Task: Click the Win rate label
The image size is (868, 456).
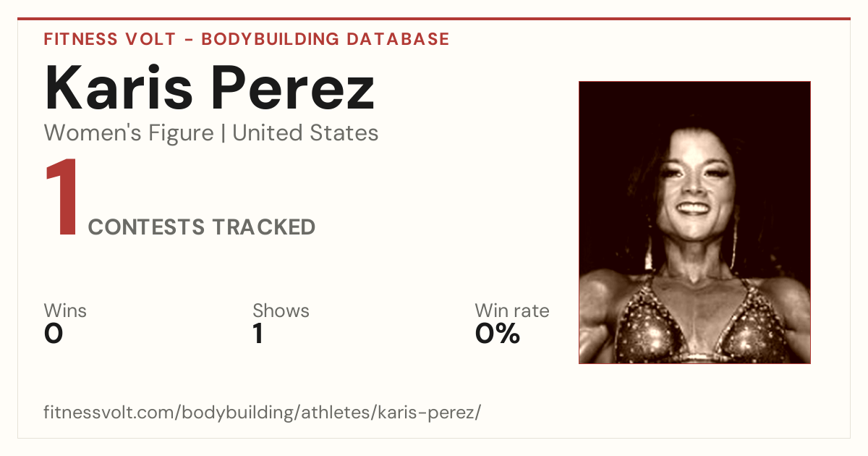Action: (x=512, y=311)
